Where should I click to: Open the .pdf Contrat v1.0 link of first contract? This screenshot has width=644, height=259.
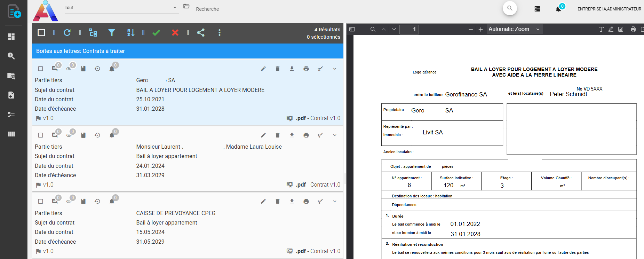point(318,118)
